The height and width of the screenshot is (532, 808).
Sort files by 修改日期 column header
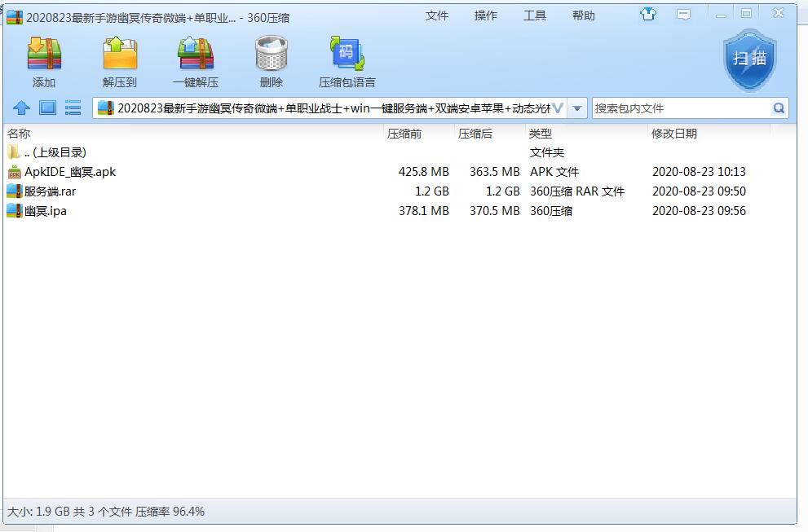pyautogui.click(x=674, y=134)
